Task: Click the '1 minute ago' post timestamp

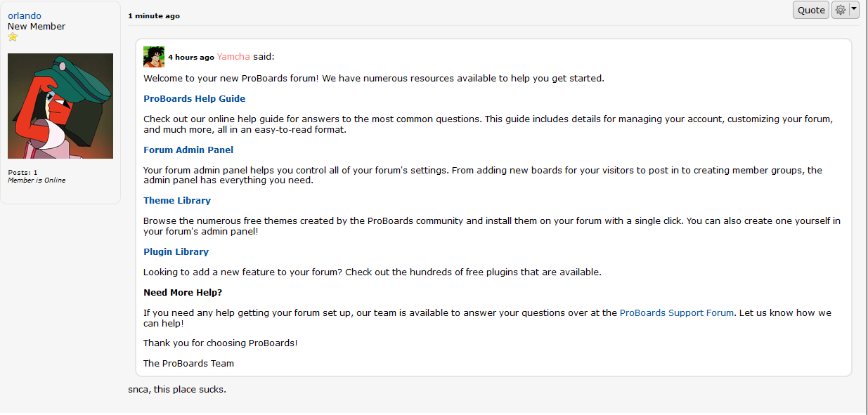Action: click(x=154, y=16)
